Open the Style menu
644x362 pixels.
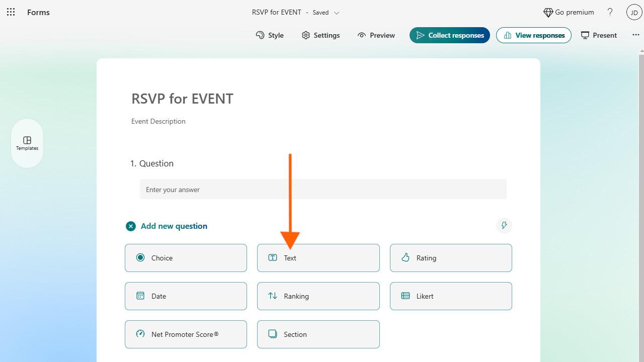point(270,35)
